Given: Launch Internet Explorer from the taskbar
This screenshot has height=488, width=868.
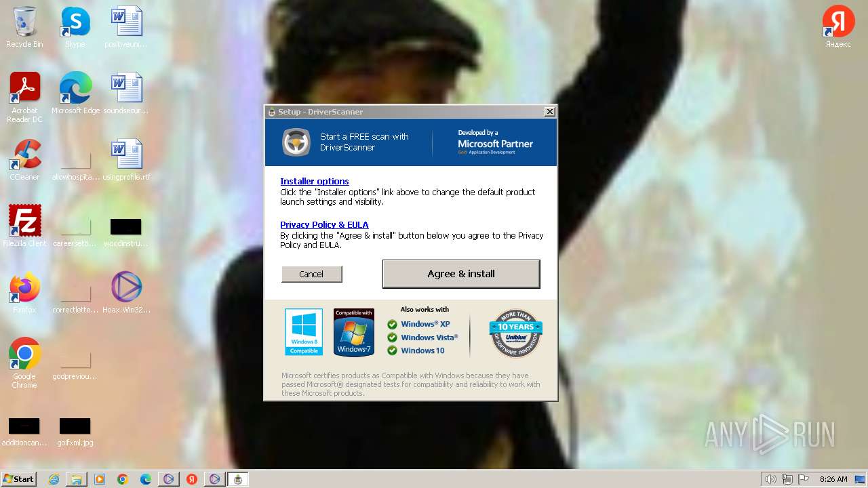Looking at the screenshot, I should click(54, 479).
